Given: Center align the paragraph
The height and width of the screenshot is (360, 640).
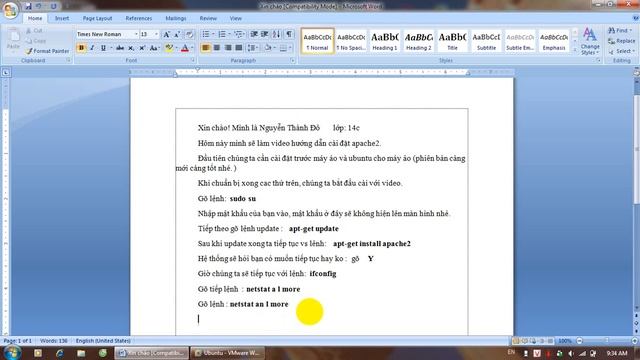Looking at the screenshot, I should (217, 48).
